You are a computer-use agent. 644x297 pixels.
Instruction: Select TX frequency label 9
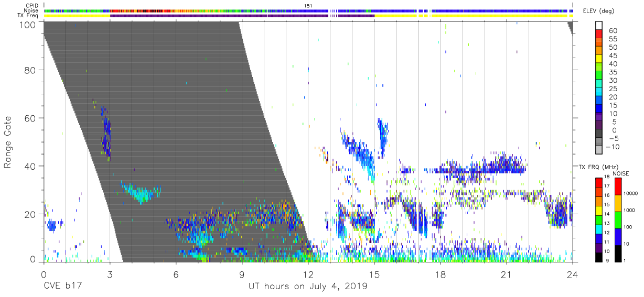[x=608, y=260]
